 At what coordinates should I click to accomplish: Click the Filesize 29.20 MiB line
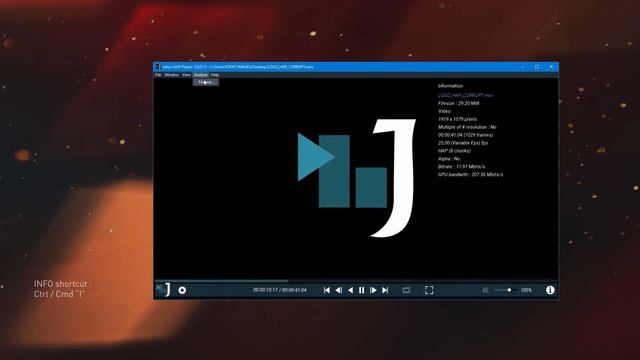point(458,103)
